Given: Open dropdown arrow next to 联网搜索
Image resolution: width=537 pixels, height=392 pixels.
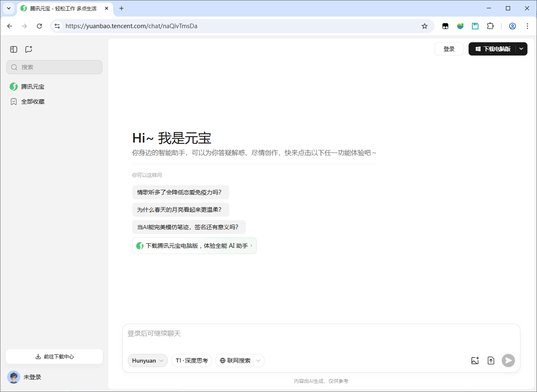Looking at the screenshot, I should pyautogui.click(x=259, y=361).
